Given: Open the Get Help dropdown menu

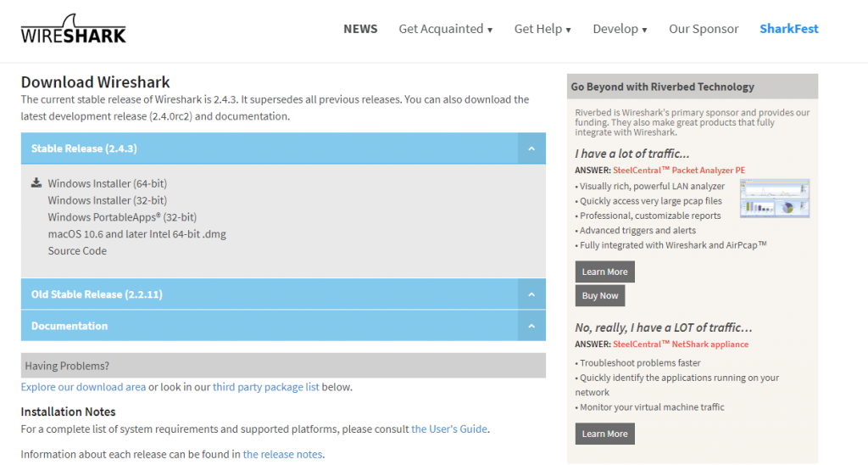Looking at the screenshot, I should (x=542, y=29).
